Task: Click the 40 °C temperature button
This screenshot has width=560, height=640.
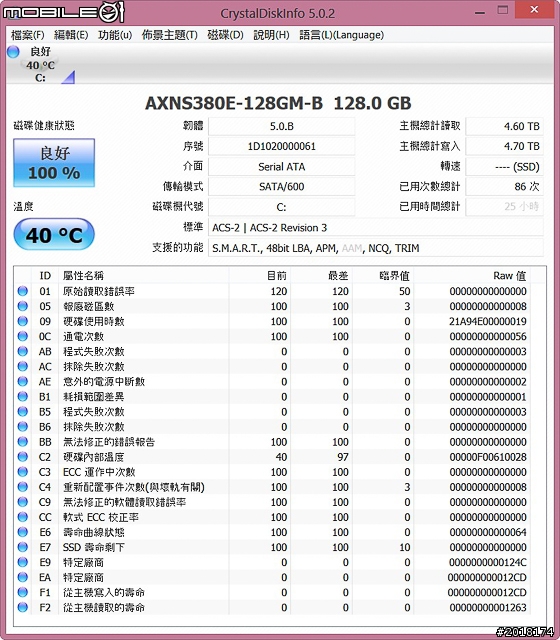Action: click(x=54, y=235)
